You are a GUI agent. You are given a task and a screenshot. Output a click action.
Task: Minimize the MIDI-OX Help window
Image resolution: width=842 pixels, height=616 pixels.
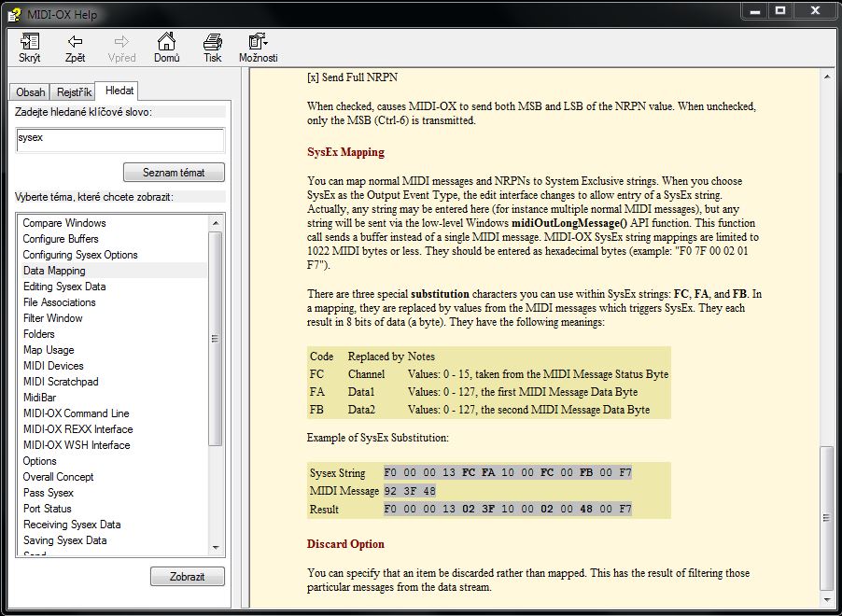coord(755,11)
